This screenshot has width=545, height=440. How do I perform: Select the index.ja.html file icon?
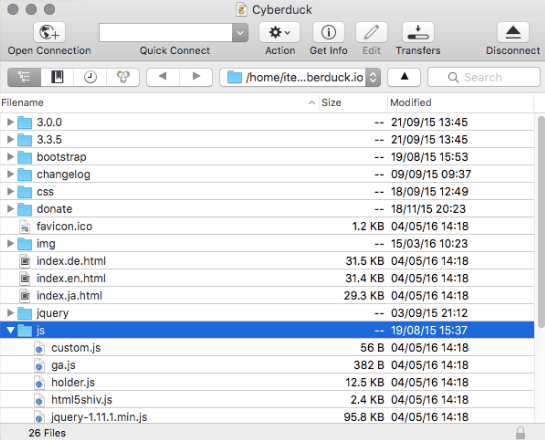[25, 296]
